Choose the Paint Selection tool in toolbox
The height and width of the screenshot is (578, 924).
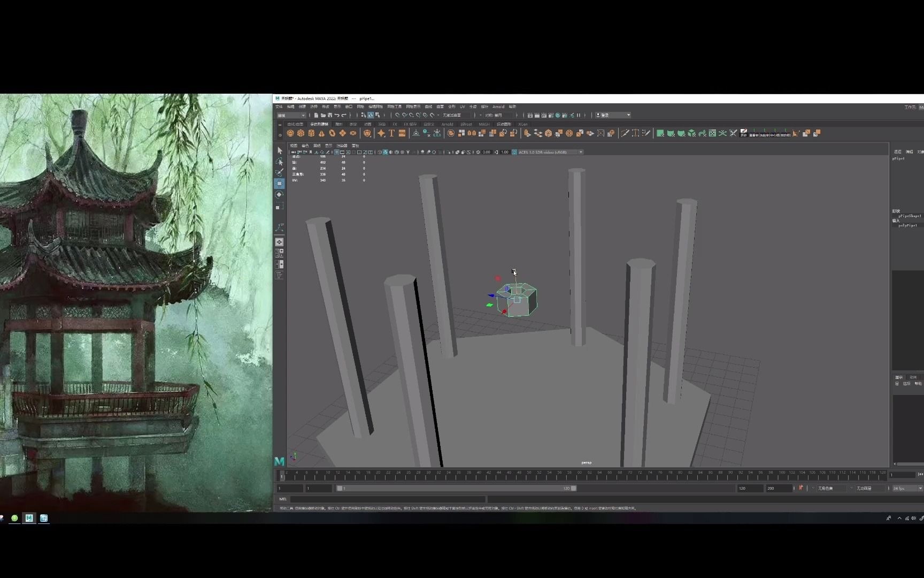click(x=279, y=172)
